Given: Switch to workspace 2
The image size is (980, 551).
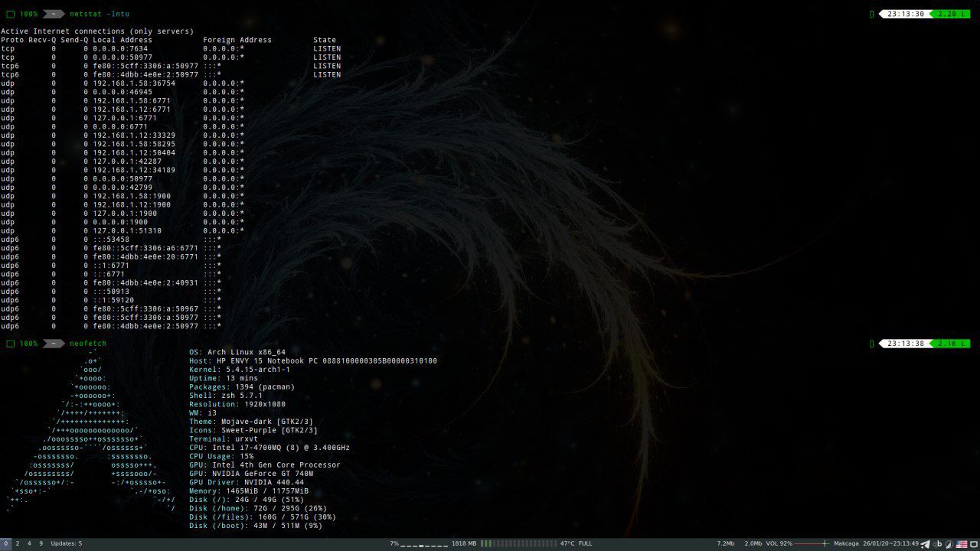Looking at the screenshot, I should 18,543.
